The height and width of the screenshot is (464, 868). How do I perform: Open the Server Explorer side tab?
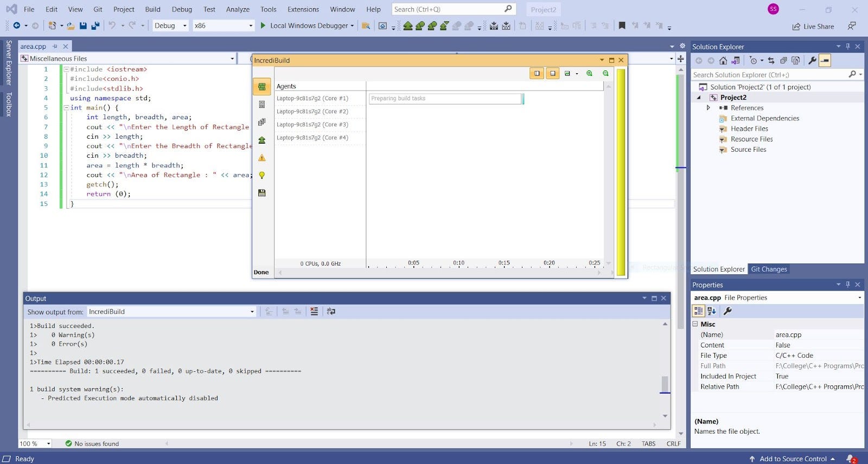[9, 62]
